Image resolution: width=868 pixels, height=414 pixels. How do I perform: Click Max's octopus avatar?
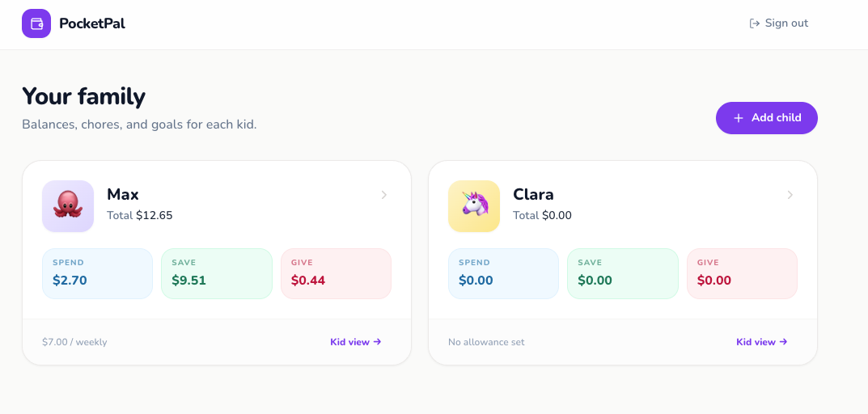click(68, 206)
